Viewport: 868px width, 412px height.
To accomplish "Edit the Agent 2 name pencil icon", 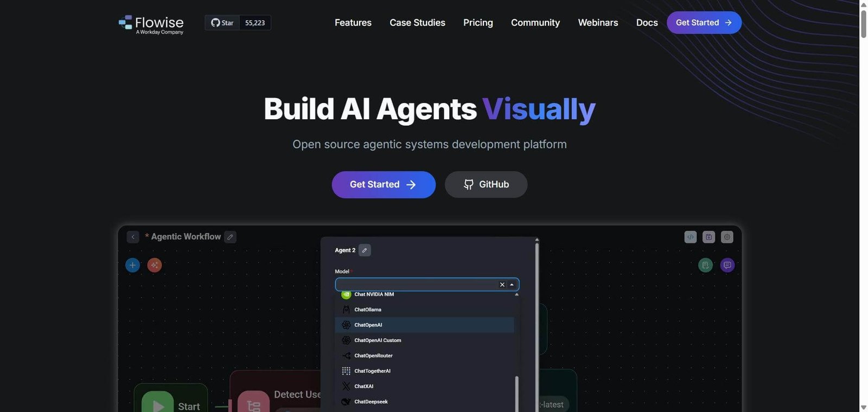I will [365, 250].
